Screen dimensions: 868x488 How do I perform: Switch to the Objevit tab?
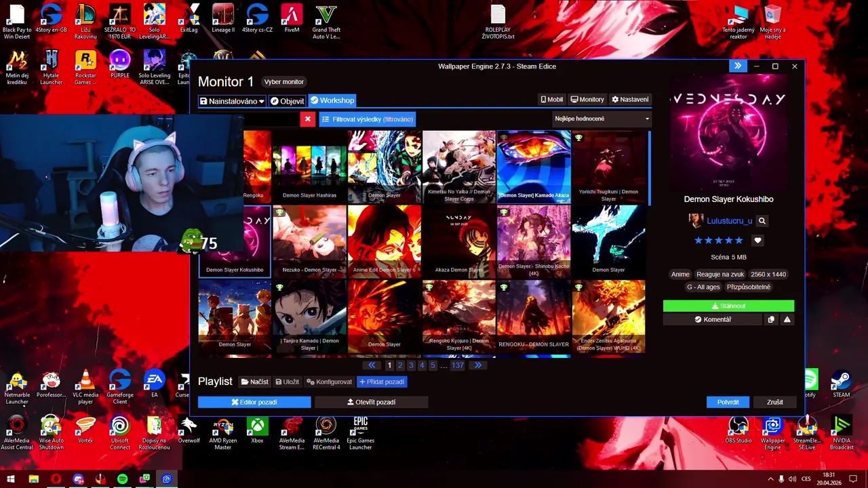tap(288, 101)
